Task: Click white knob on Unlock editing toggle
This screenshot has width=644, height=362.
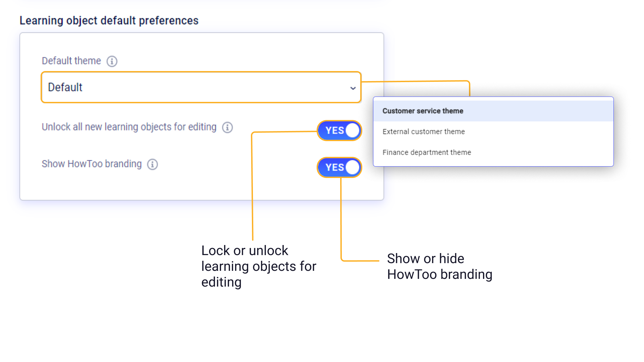Action: (x=353, y=130)
